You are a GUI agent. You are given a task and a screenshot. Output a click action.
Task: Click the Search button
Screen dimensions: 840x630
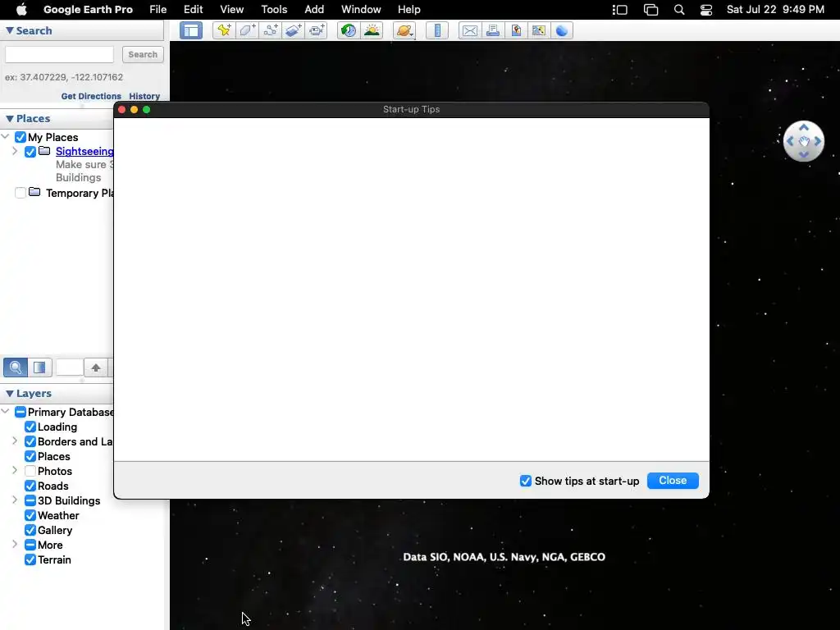pos(143,55)
